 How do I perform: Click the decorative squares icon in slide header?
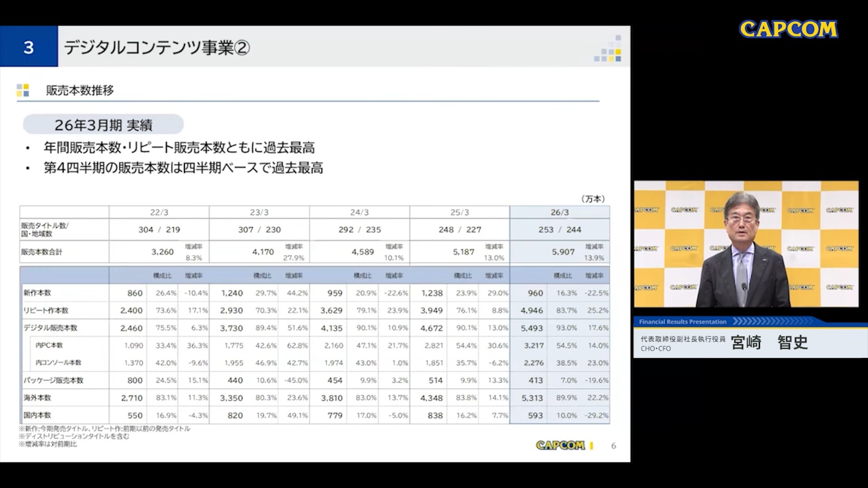608,49
